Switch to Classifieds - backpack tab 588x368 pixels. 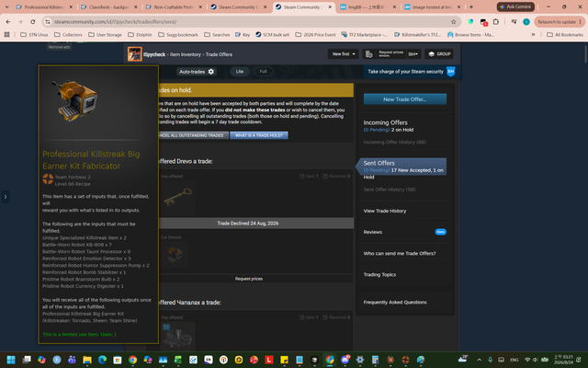click(109, 6)
